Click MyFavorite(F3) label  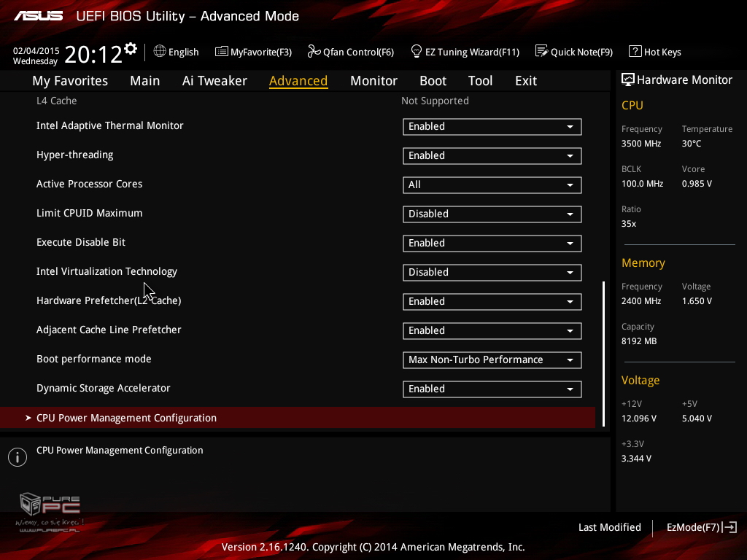coord(261,52)
